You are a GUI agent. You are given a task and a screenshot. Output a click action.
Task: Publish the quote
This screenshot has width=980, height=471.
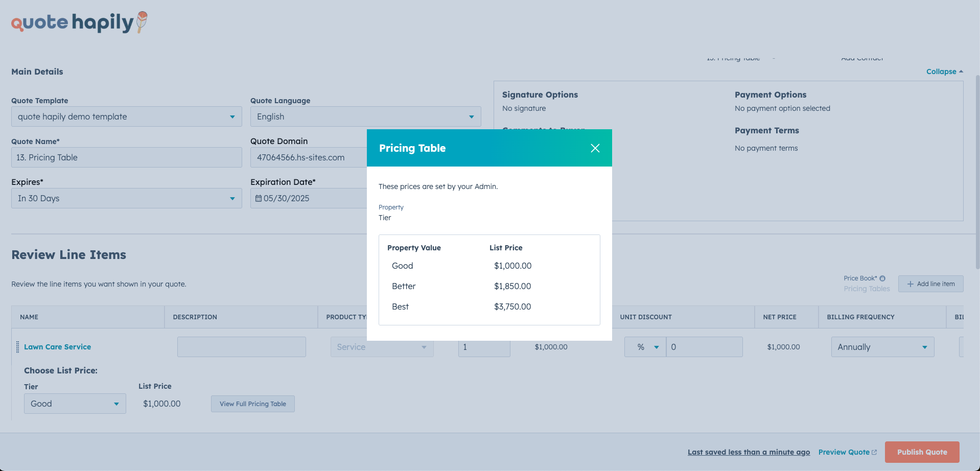[x=922, y=452]
